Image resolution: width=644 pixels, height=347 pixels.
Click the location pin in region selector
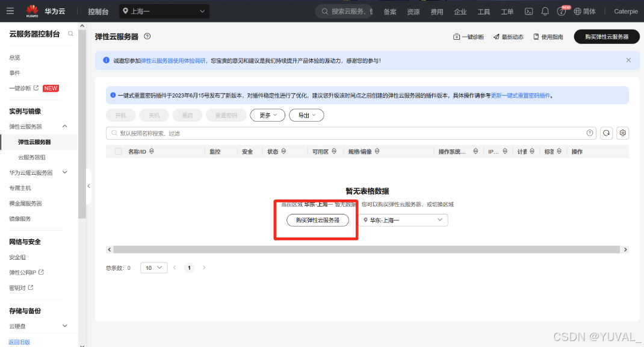(365, 220)
